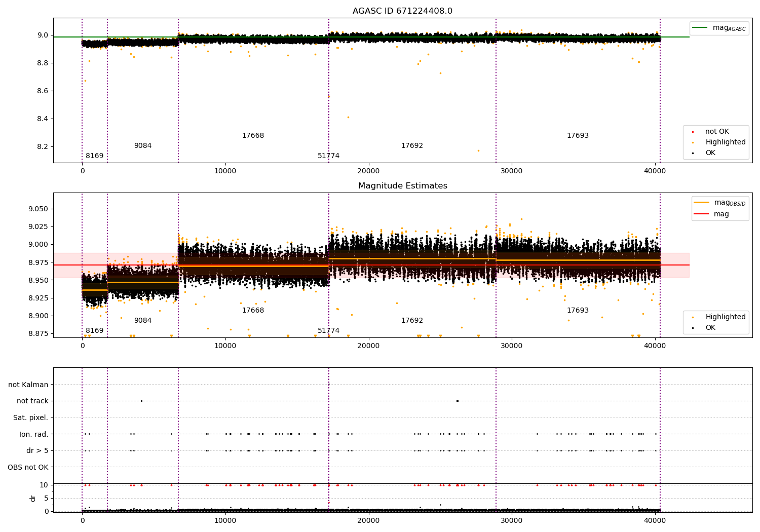Click the 'dr > 5' row label
This screenshot has height=532, width=760.
[x=37, y=451]
